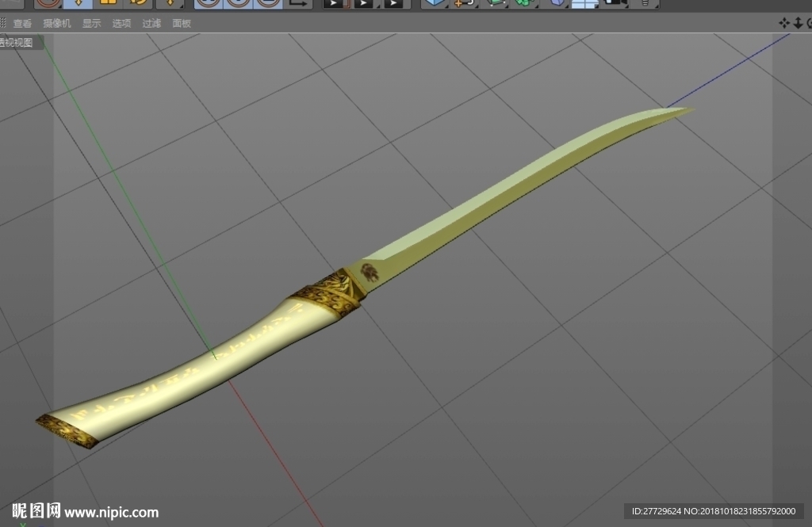Screen dimensions: 812x527
Task: Open the 显示 viewport menu
Action: (92, 23)
